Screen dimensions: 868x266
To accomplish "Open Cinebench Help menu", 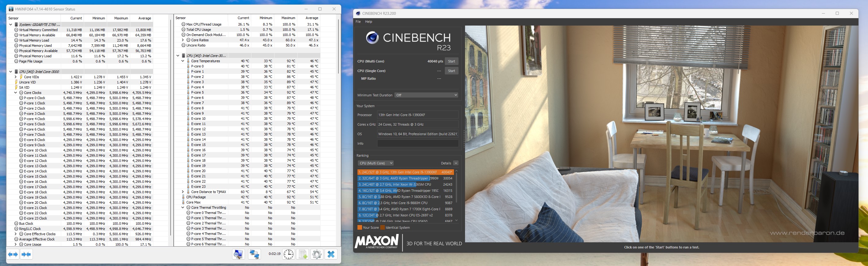I will [369, 22].
